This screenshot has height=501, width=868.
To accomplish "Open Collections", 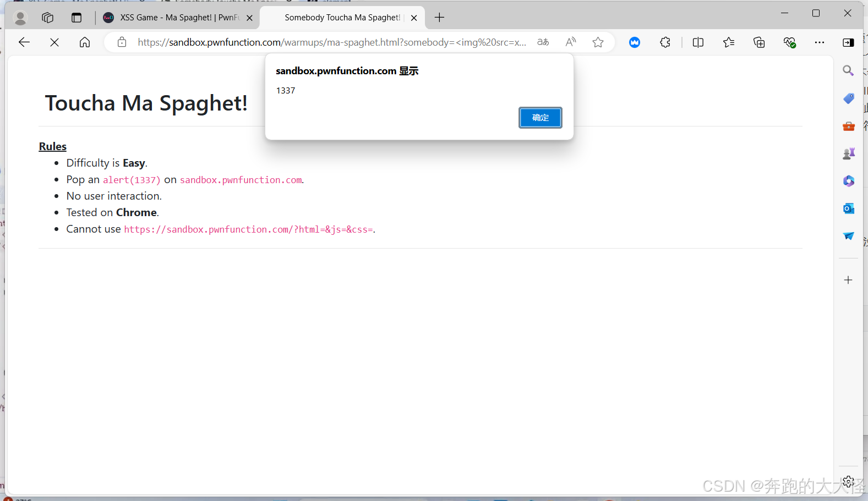I will (x=759, y=42).
